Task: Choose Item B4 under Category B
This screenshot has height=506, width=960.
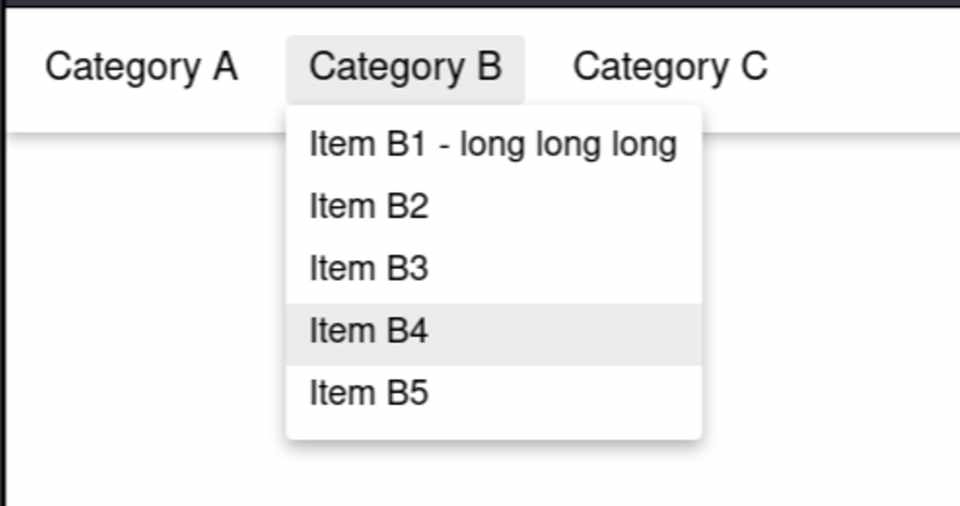Action: click(493, 331)
